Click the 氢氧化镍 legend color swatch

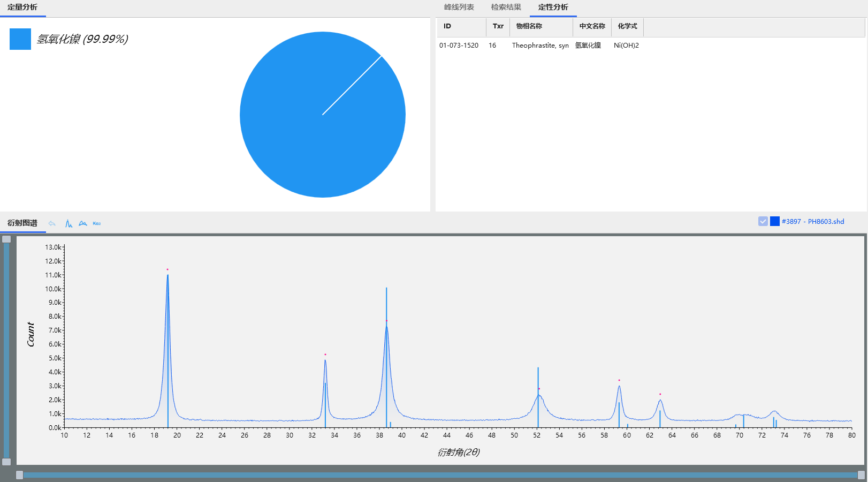(x=20, y=39)
